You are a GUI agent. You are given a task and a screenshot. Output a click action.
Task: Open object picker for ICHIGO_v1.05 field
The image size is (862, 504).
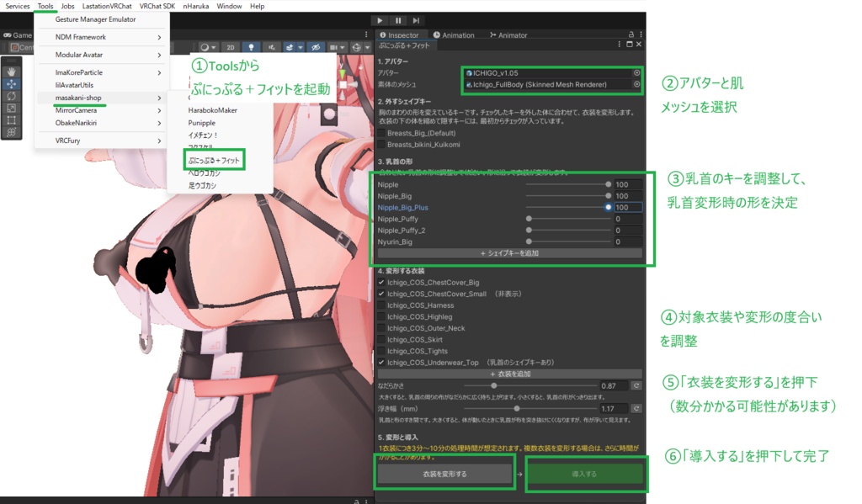point(636,72)
